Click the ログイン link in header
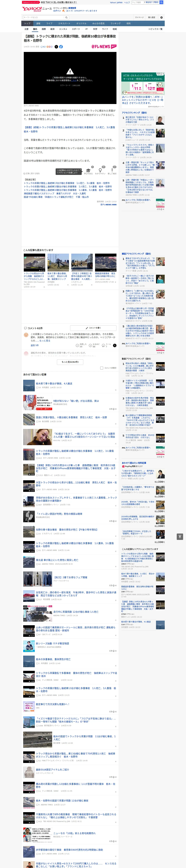The image size is (186, 868). click(x=57, y=11)
